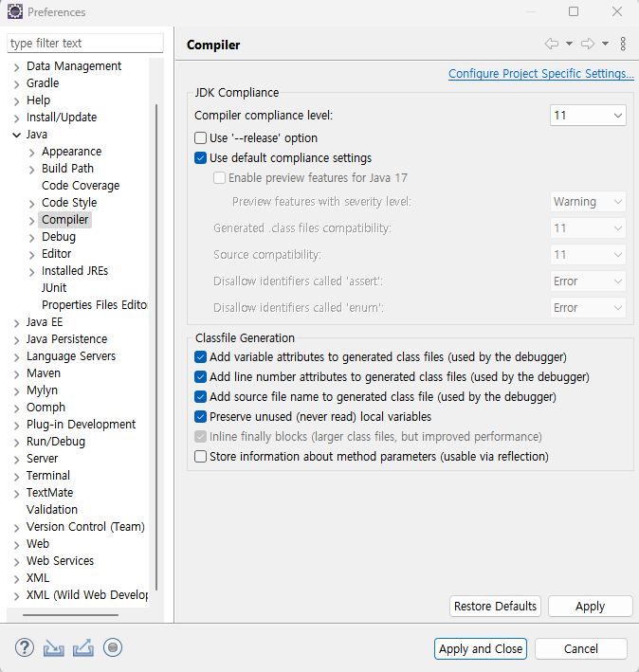The width and height of the screenshot is (639, 672).
Task: Toggle Add source file name checkbox
Action: [200, 397]
